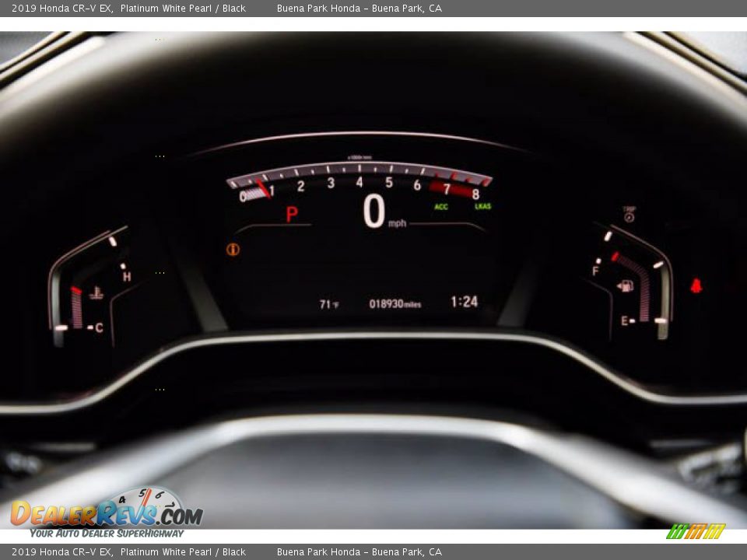Click the H mark on temperature gauge
The width and height of the screenshot is (747, 560).
click(127, 277)
